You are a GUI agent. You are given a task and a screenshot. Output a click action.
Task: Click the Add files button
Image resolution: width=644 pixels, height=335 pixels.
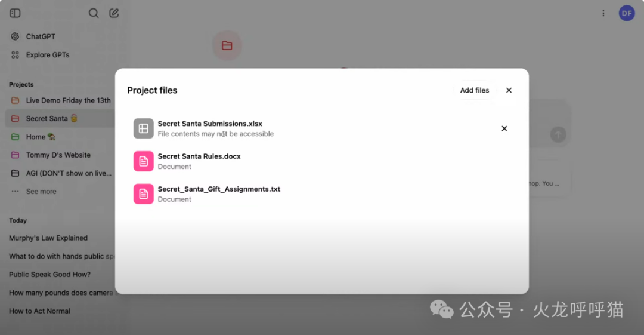475,90
